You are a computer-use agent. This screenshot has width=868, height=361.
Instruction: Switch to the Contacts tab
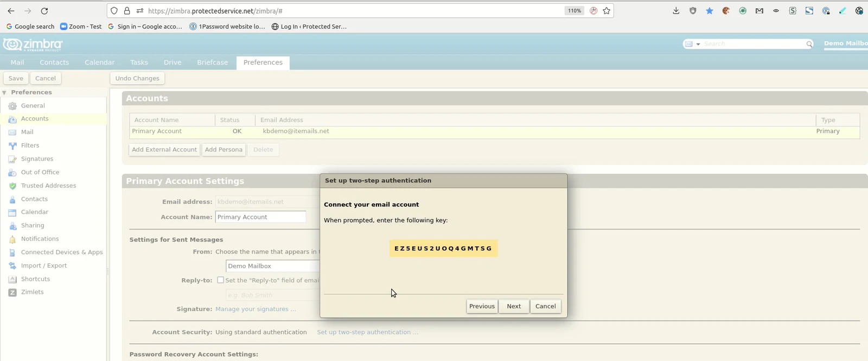54,62
